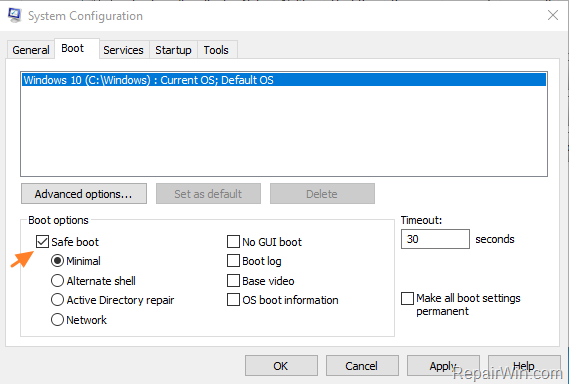Viewport: 569px width, 384px height.
Task: Confirm with the OK button
Action: (x=281, y=366)
